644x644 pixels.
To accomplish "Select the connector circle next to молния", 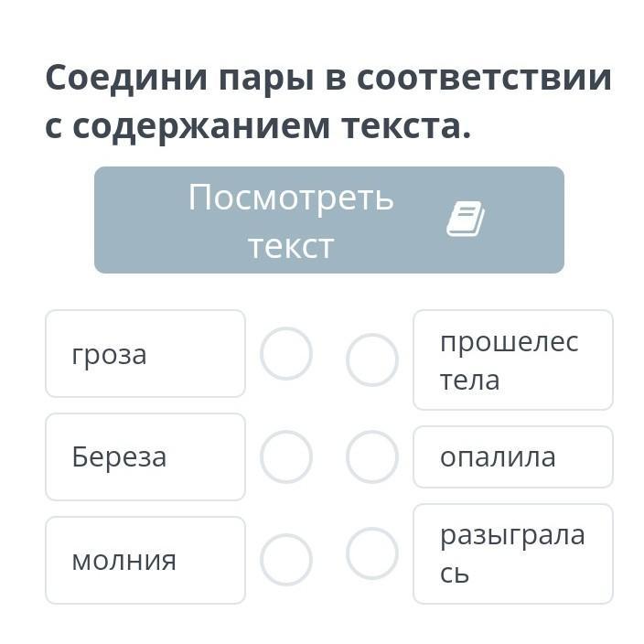I will pyautogui.click(x=286, y=560).
